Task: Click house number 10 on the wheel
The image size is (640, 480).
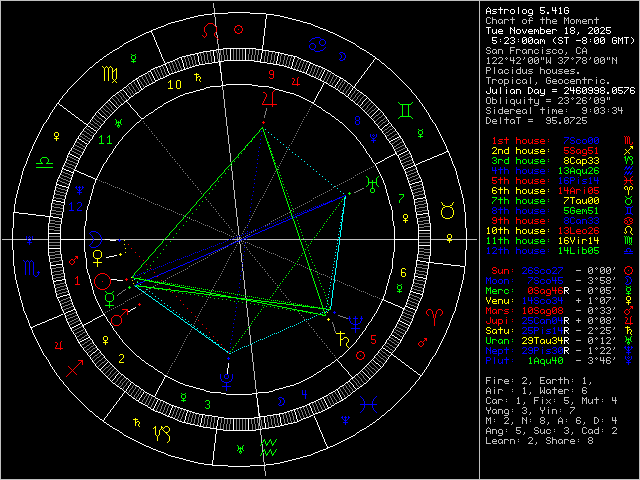Action: 174,85
